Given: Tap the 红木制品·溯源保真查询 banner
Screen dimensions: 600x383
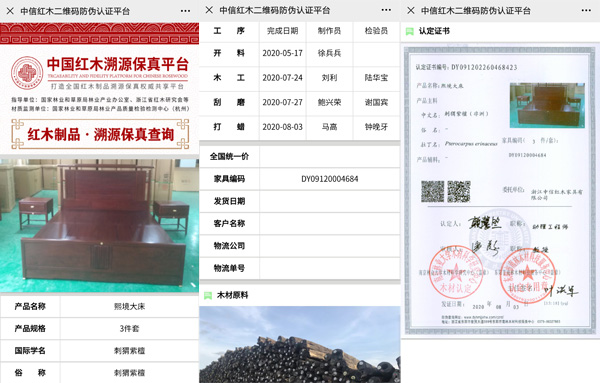Looking at the screenshot, I should (100, 134).
